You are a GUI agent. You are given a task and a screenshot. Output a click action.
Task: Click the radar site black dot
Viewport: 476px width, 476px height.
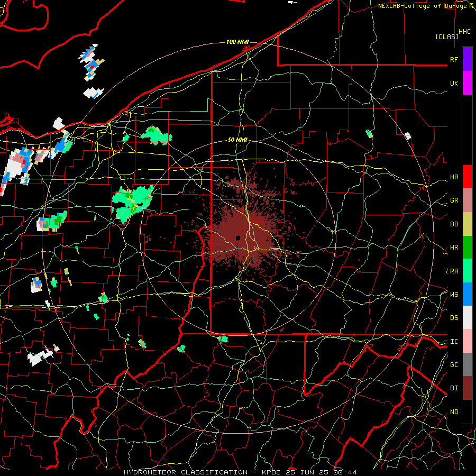(238, 237)
